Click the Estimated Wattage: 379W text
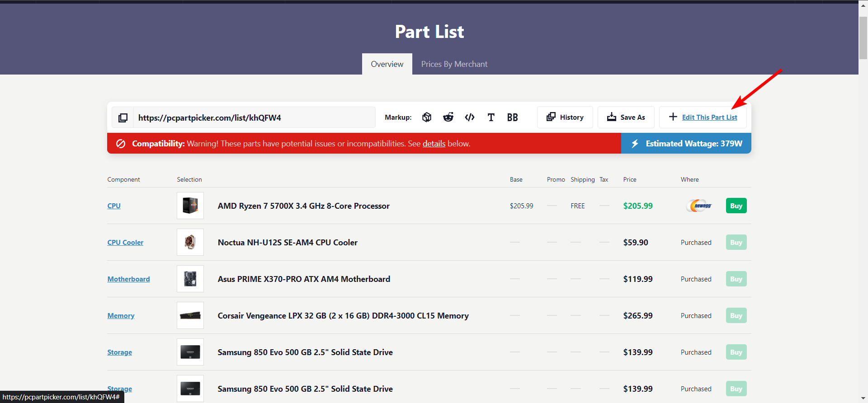Screen dimensions: 868x403 click(x=694, y=144)
